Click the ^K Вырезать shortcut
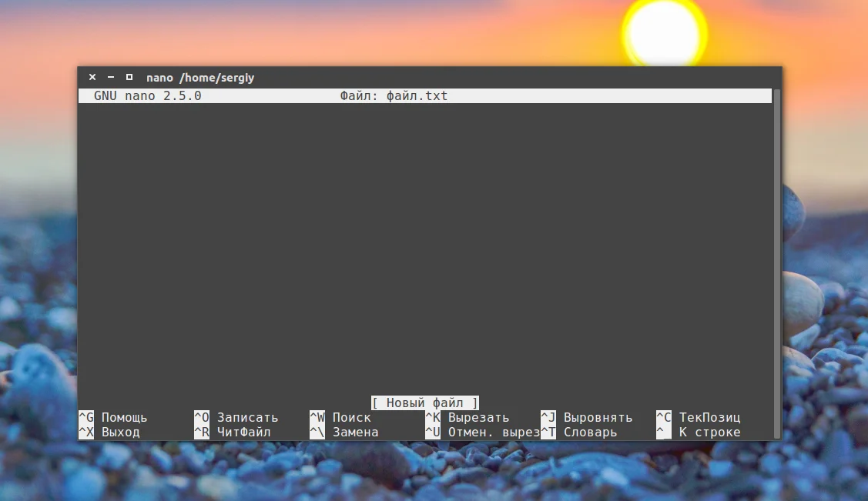868x501 pixels. point(467,417)
